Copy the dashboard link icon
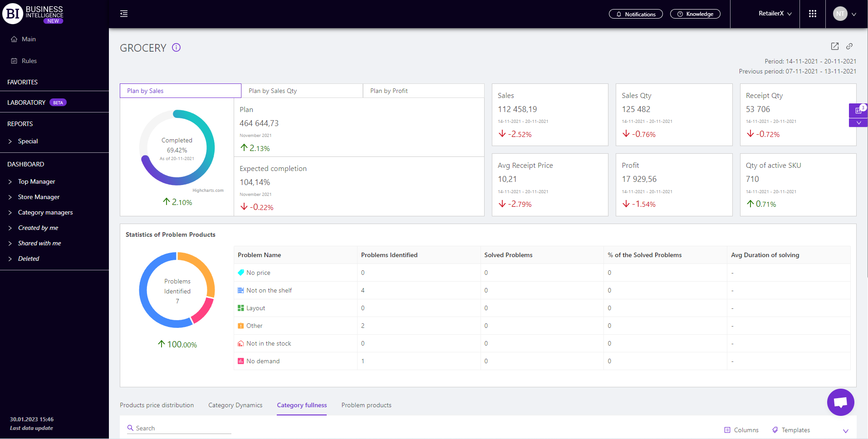This screenshot has width=868, height=439. [849, 46]
